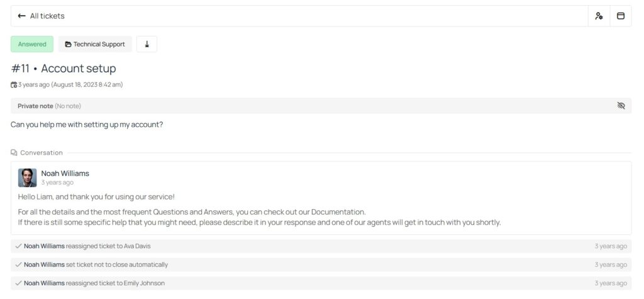The image size is (644, 299).
Task: Click the '#11 • Account setup' ticket title
Action: click(x=64, y=68)
